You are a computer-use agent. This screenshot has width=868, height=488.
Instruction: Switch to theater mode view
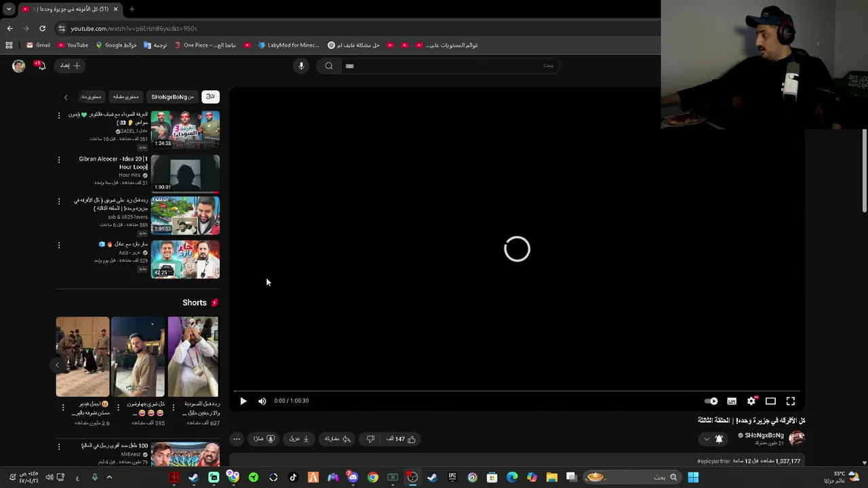click(x=770, y=401)
